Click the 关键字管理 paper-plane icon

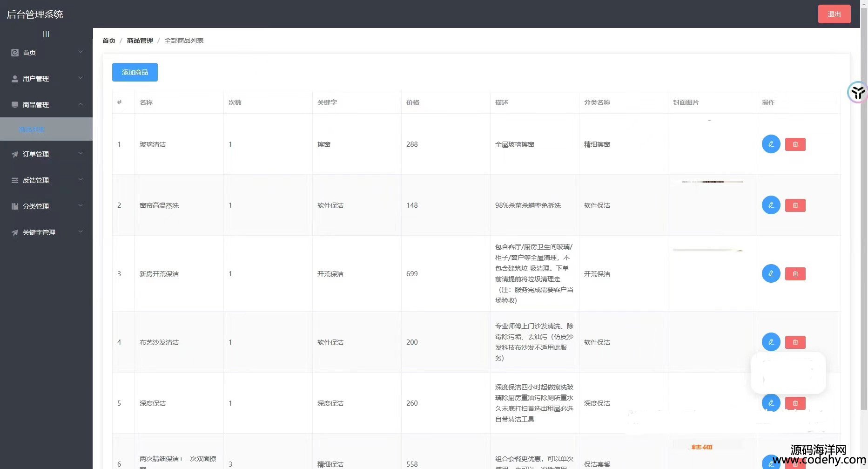(15, 232)
